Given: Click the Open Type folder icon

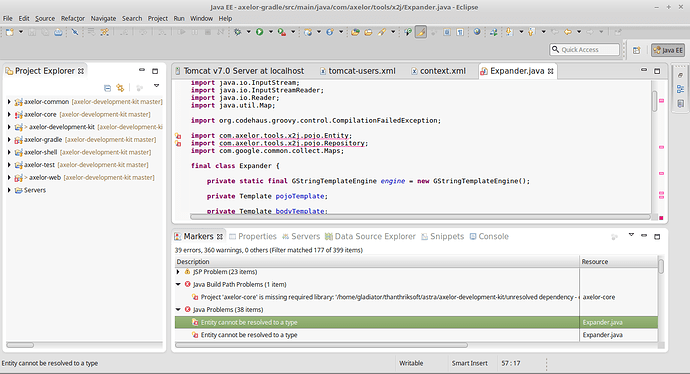Looking at the screenshot, I should tap(355, 32).
